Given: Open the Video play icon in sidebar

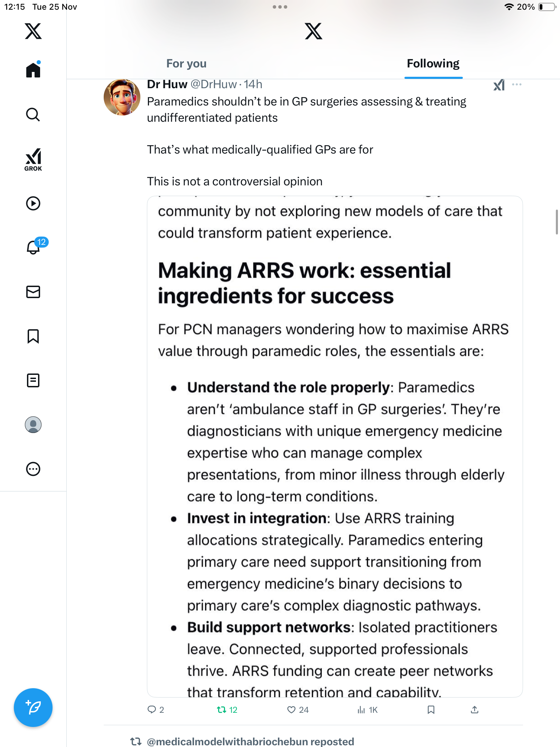Looking at the screenshot, I should [33, 203].
